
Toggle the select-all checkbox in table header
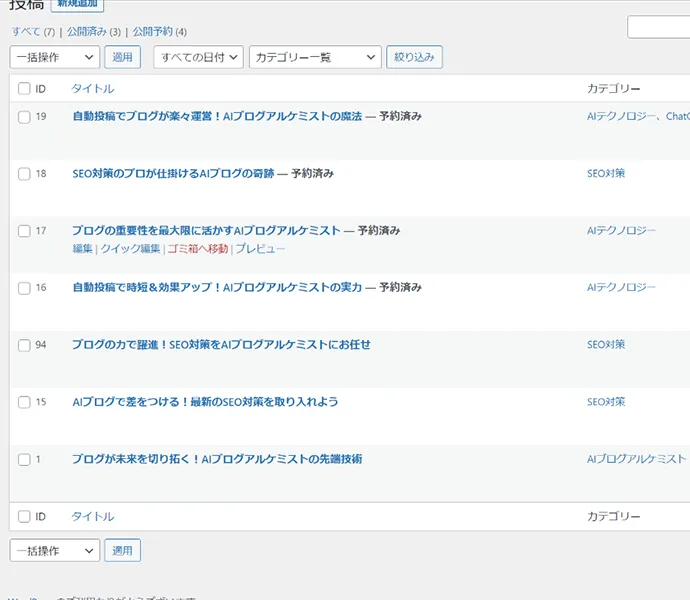[x=25, y=89]
